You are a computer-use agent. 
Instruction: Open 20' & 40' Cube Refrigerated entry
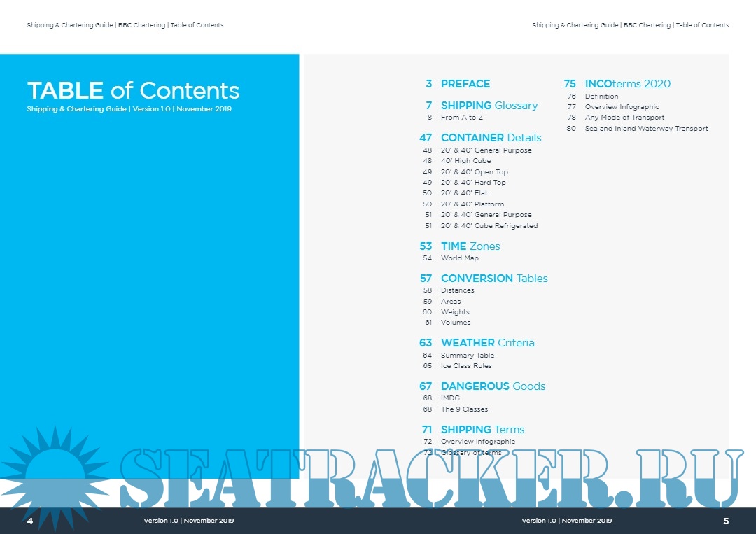[x=489, y=226]
